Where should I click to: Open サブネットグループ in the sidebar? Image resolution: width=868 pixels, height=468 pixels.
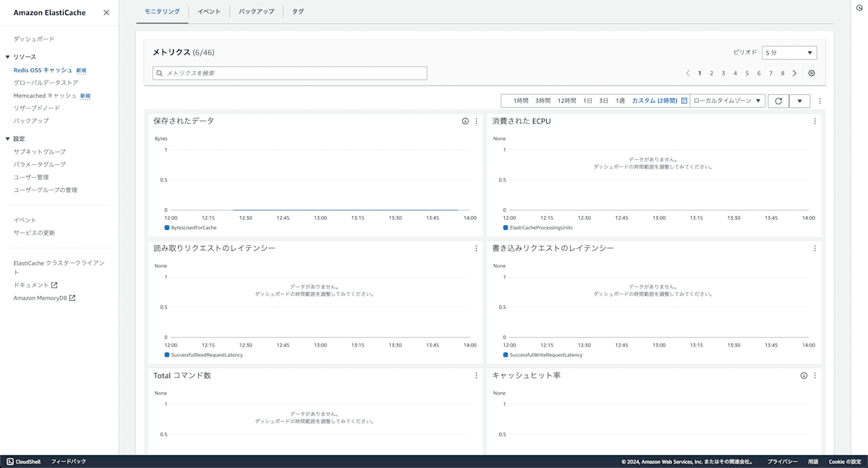40,152
